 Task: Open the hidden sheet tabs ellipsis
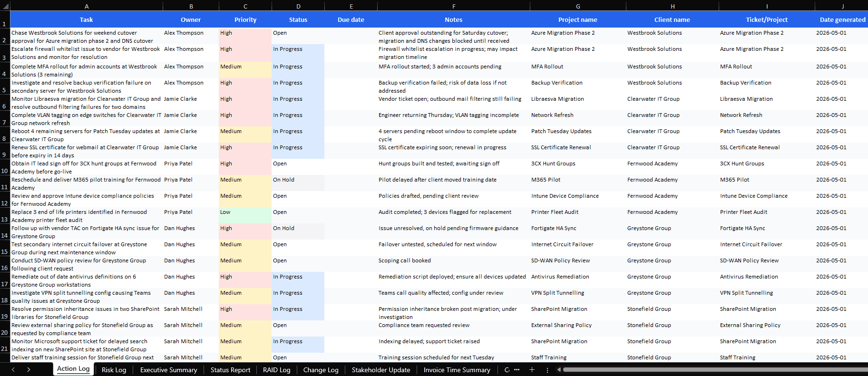pyautogui.click(x=517, y=369)
